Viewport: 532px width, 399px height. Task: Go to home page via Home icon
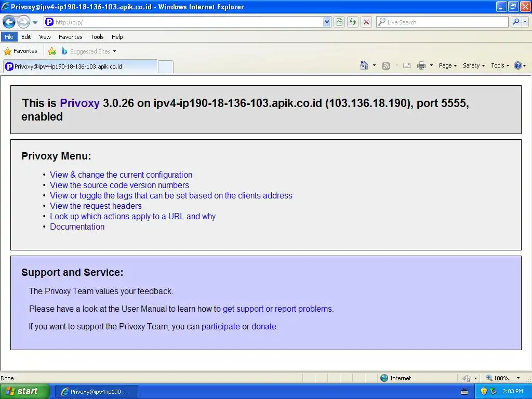(364, 65)
